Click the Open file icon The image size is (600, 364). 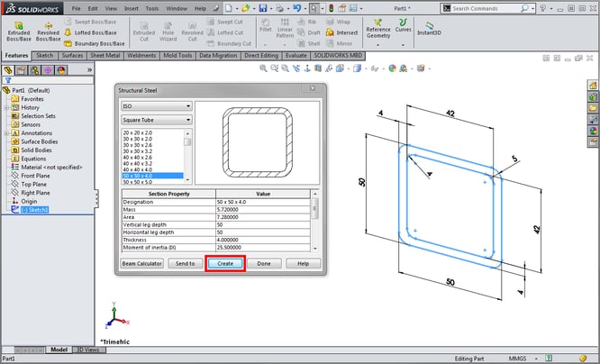(x=245, y=8)
